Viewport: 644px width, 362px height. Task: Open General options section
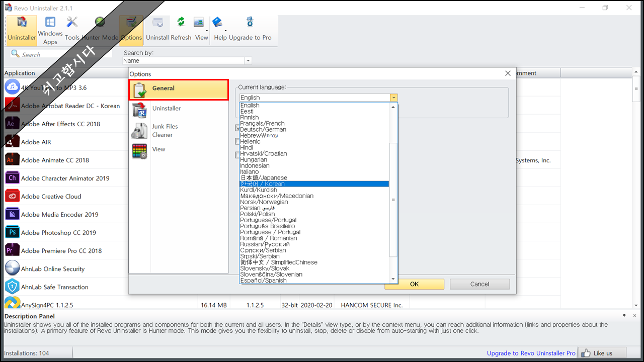pos(179,90)
